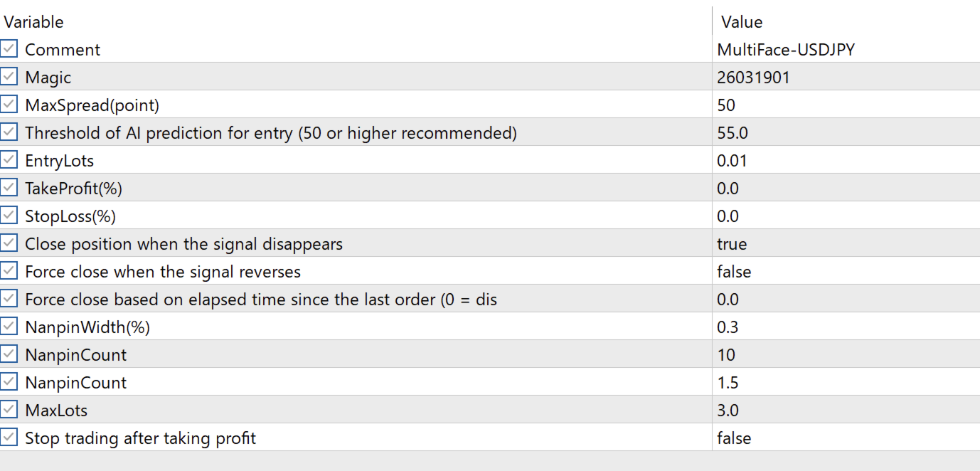Click the Variable column header
The width and height of the screenshot is (980, 471).
(x=34, y=22)
